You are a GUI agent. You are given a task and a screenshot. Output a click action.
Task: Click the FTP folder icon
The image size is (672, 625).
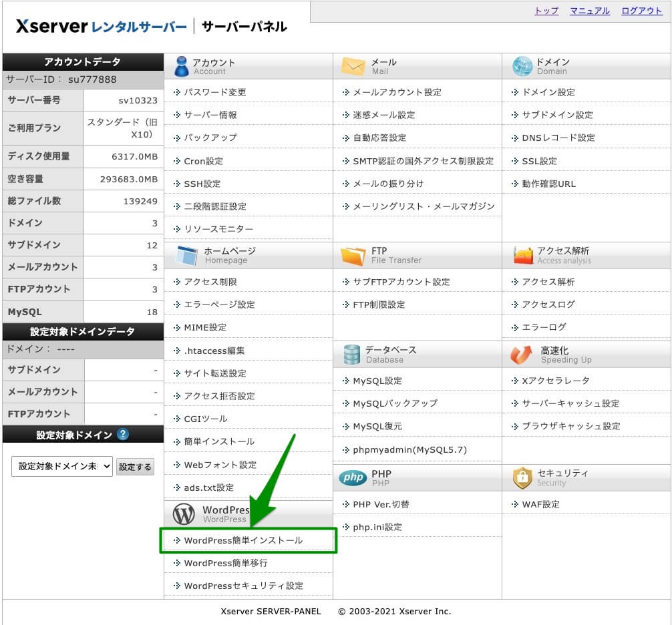pos(353,256)
